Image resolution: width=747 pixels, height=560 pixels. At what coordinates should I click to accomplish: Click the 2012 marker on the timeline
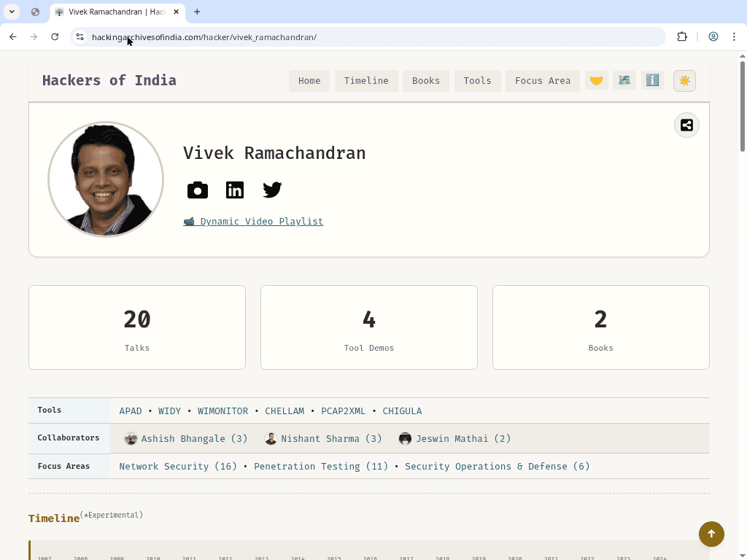click(x=225, y=558)
